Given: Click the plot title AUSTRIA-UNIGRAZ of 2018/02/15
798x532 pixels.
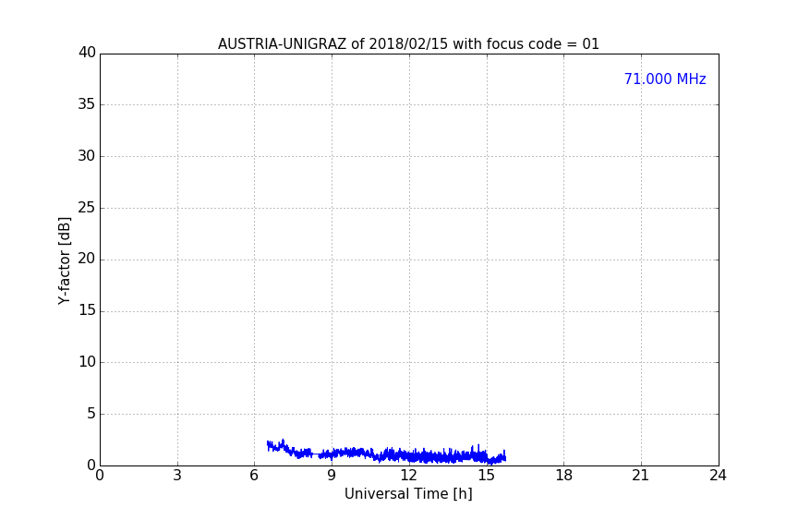Looking at the screenshot, I should (408, 44).
